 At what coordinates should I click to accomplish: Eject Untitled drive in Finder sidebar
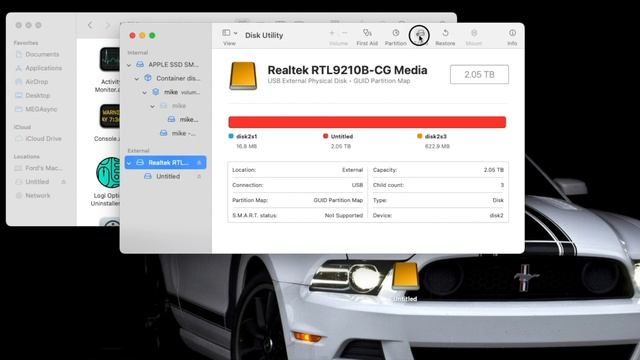[x=64, y=182]
